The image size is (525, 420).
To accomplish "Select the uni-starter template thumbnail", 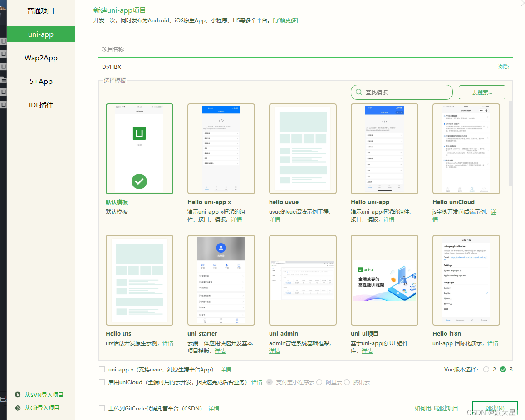I will coord(221,280).
